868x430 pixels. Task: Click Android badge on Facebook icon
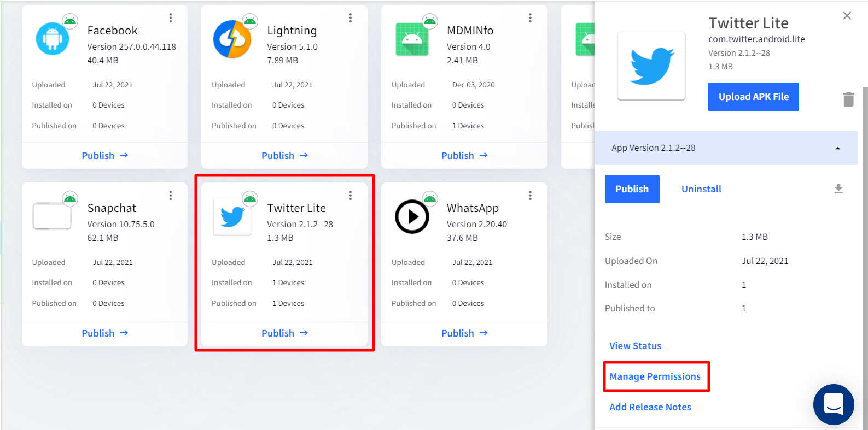70,21
